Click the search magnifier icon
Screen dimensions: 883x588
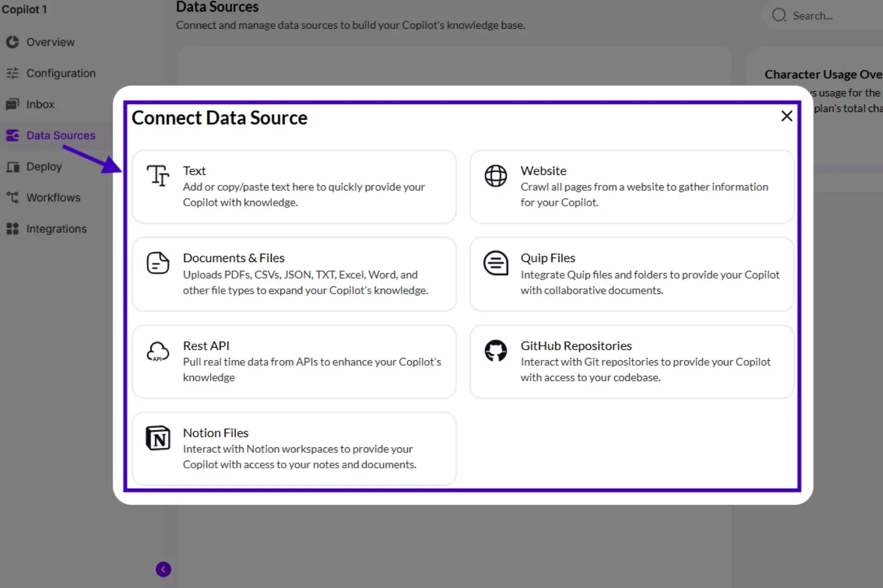[x=779, y=15]
